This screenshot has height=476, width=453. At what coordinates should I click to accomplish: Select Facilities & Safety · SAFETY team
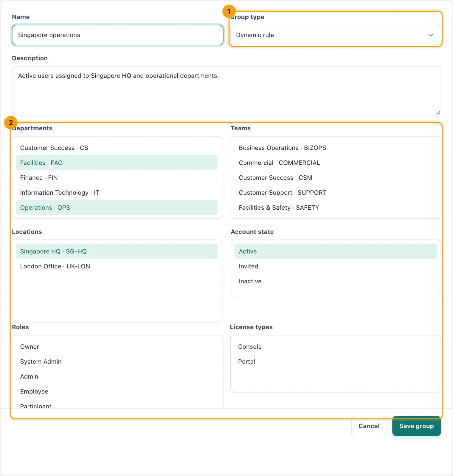(x=336, y=208)
